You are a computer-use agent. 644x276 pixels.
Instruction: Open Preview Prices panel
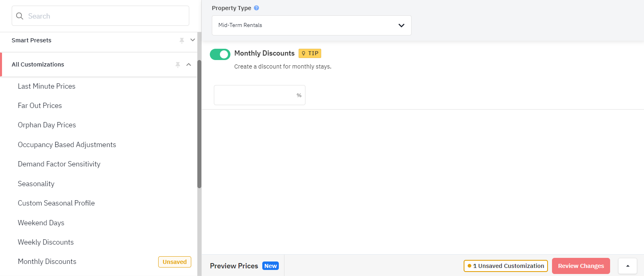point(234,266)
